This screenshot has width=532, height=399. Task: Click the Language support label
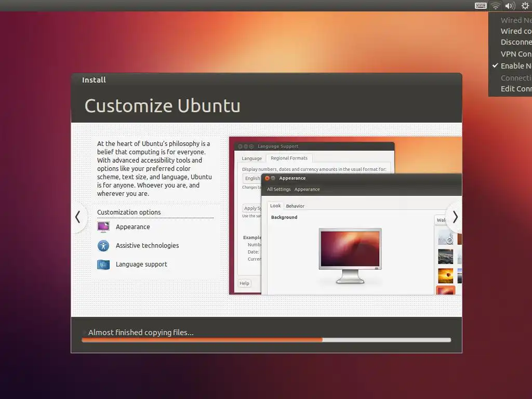click(x=141, y=264)
